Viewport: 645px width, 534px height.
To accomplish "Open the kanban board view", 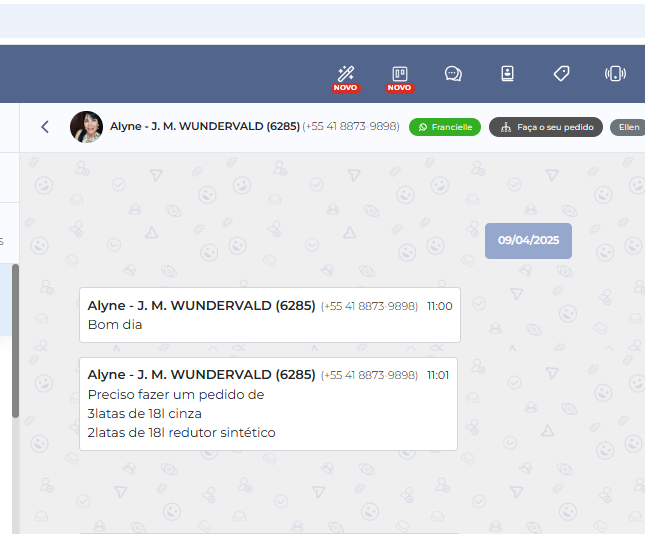I will click(399, 73).
